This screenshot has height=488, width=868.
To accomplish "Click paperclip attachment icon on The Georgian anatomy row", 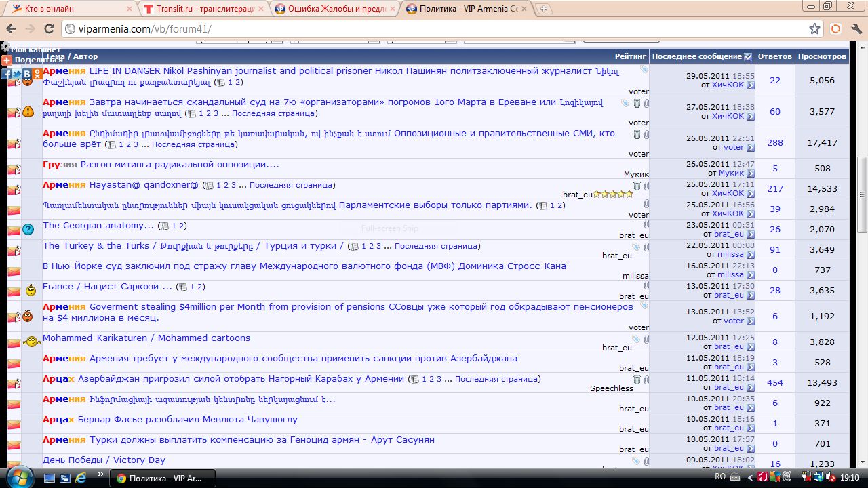I will point(646,224).
